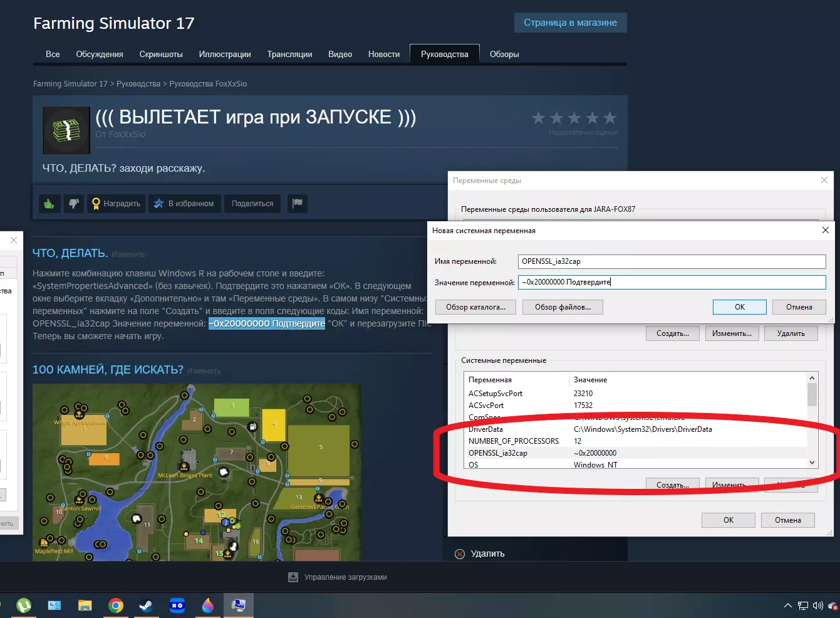
Task: Open the Скриншоты tab
Action: click(x=161, y=54)
